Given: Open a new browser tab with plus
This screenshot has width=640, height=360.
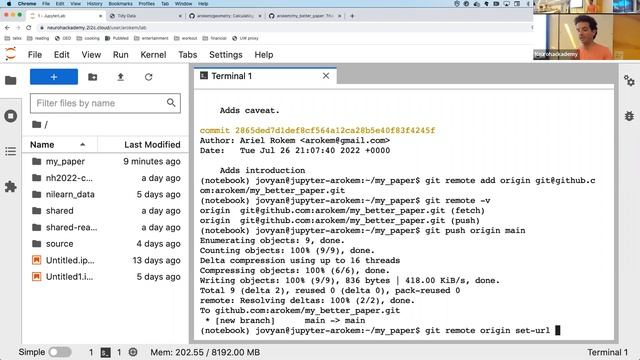Looking at the screenshot, I should [352, 16].
